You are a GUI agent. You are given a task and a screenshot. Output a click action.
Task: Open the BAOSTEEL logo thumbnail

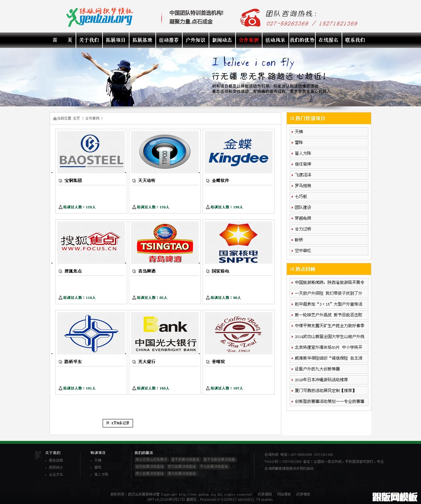91,152
